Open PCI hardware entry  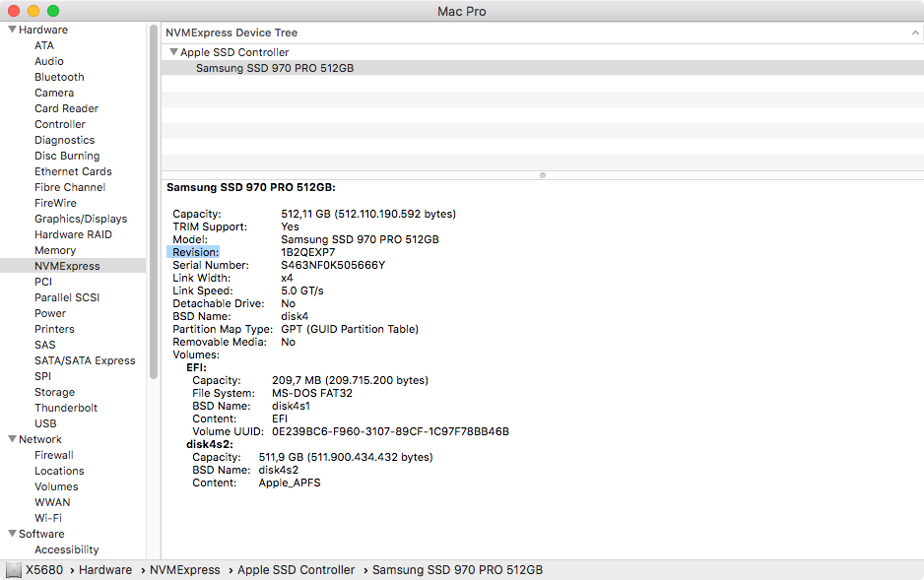pos(43,282)
